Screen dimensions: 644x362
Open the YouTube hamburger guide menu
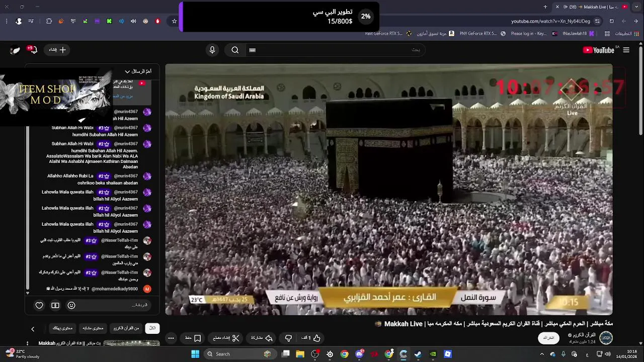point(626,50)
